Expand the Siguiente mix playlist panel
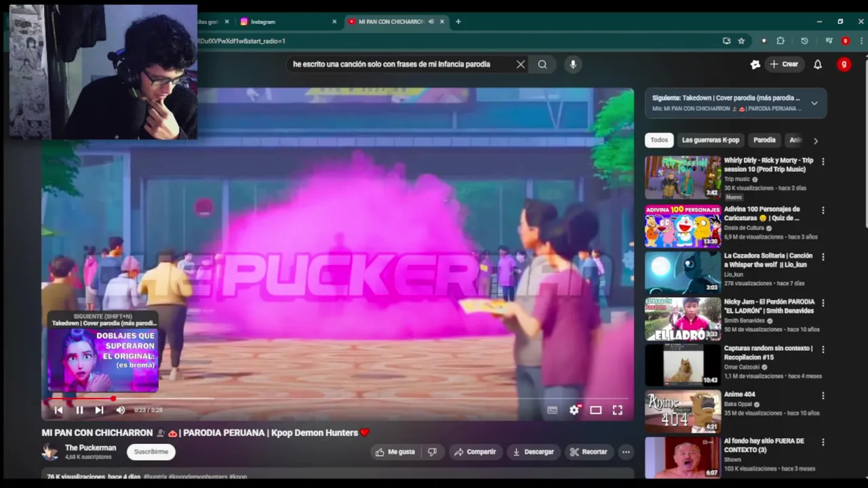868x488 pixels. pos(814,103)
